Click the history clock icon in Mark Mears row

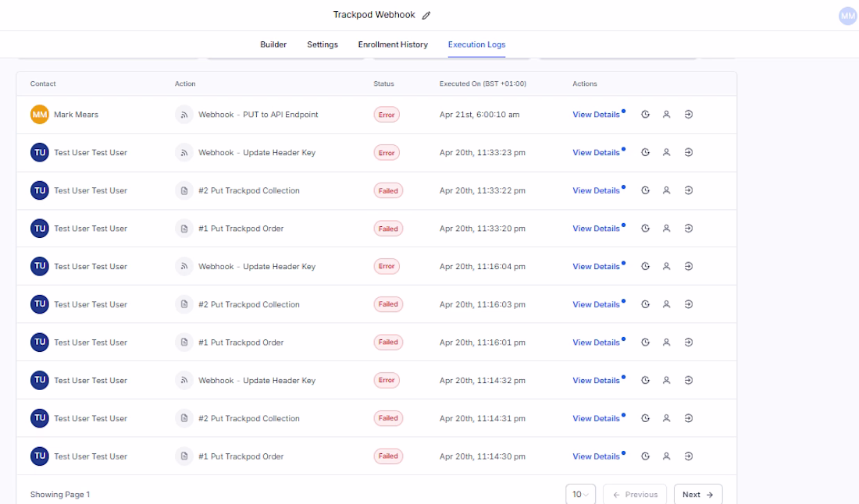646,115
